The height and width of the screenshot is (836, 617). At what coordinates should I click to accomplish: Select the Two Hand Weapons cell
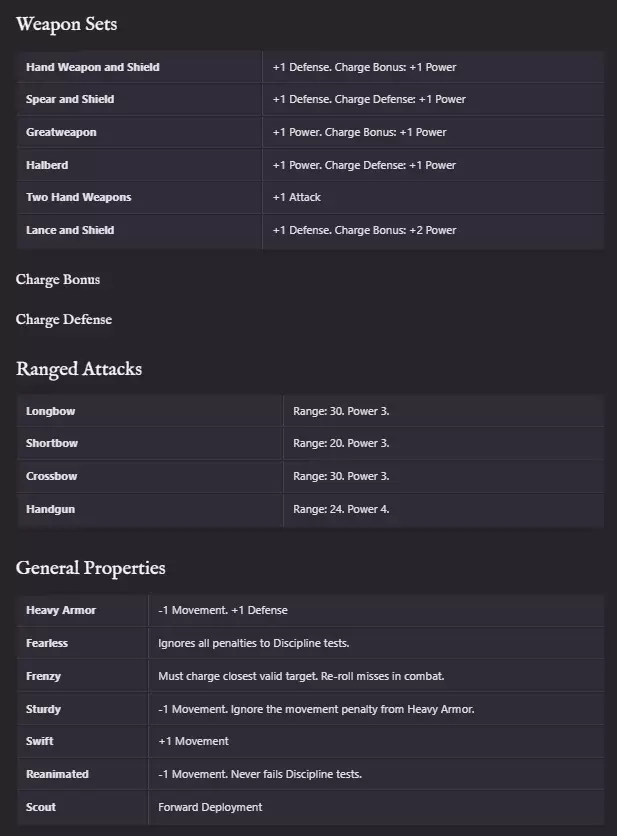pos(79,197)
